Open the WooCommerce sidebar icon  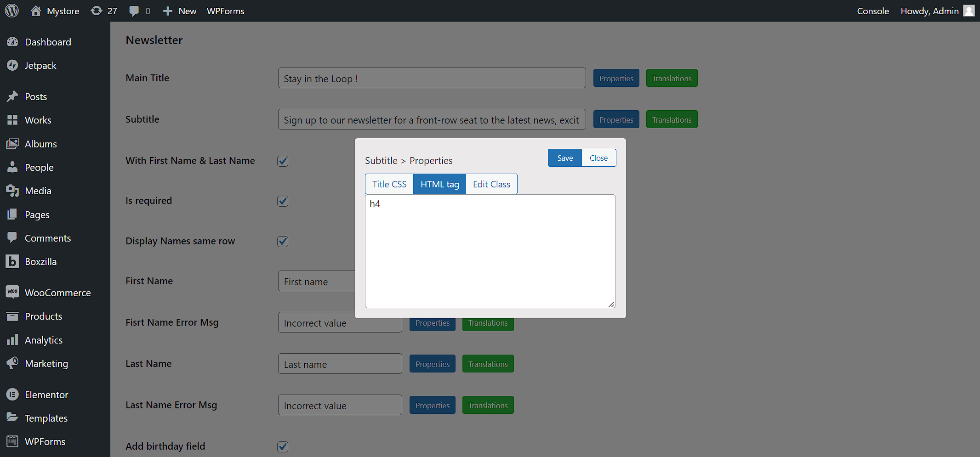click(x=12, y=292)
